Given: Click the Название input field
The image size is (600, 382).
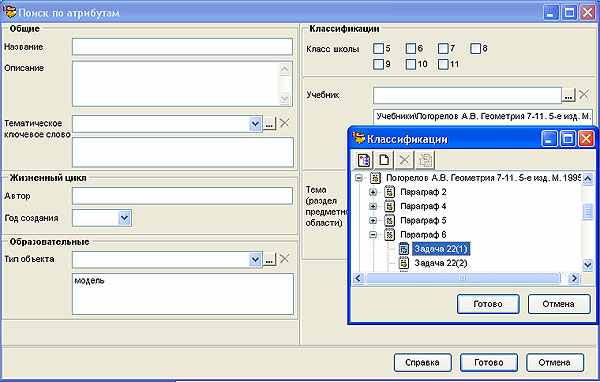Looking at the screenshot, I should (183, 47).
